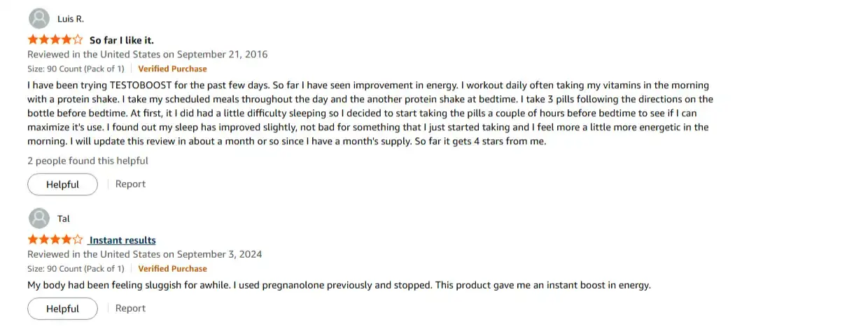
Task: Click the September 21, 2016 review date line
Action: click(147, 55)
